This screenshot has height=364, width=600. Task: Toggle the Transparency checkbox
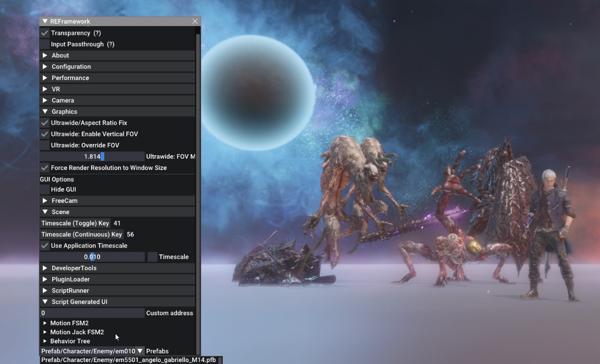tap(45, 33)
